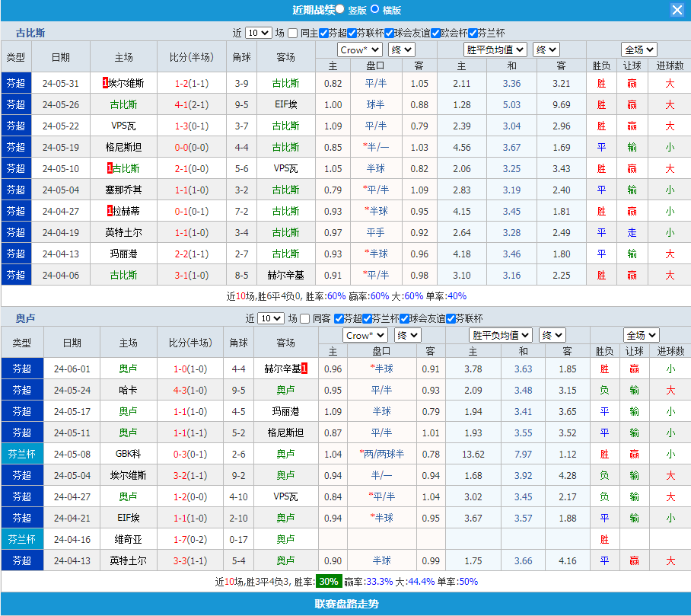Viewport: 691px width, 616px height.
Task: Close the recent results panel with X
Action: 677,10
